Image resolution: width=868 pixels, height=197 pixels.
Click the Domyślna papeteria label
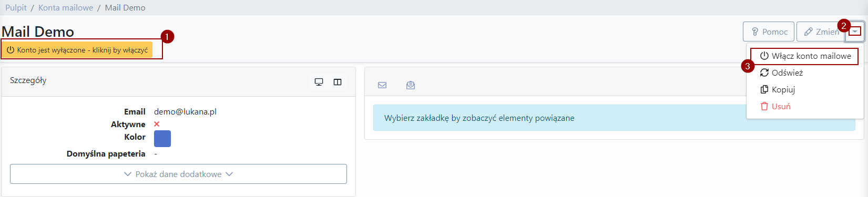[106, 153]
